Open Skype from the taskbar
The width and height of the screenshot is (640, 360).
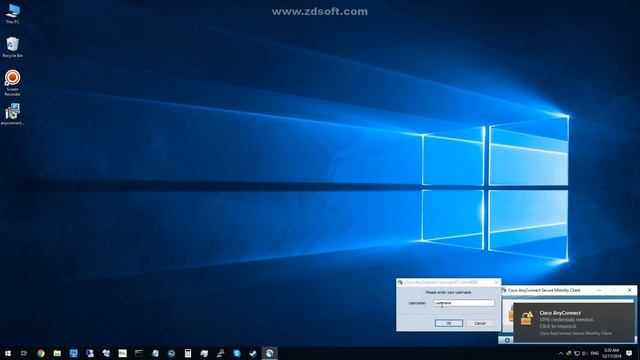tap(237, 353)
